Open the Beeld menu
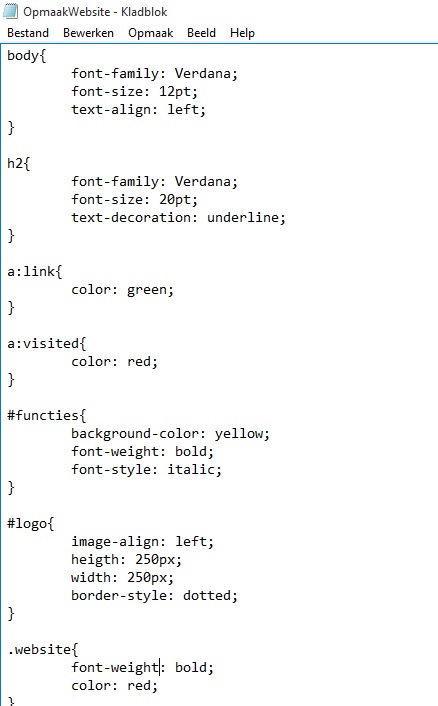The height and width of the screenshot is (706, 438). pyautogui.click(x=201, y=33)
